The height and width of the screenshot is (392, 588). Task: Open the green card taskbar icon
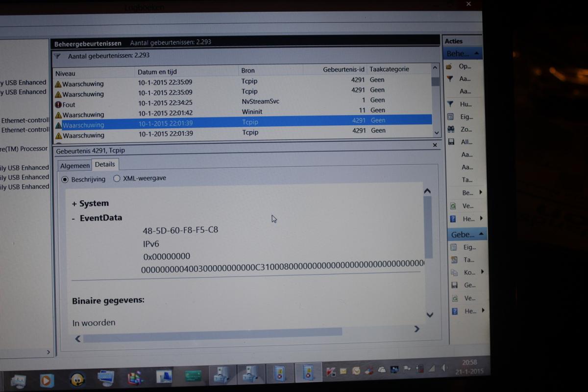[193, 376]
